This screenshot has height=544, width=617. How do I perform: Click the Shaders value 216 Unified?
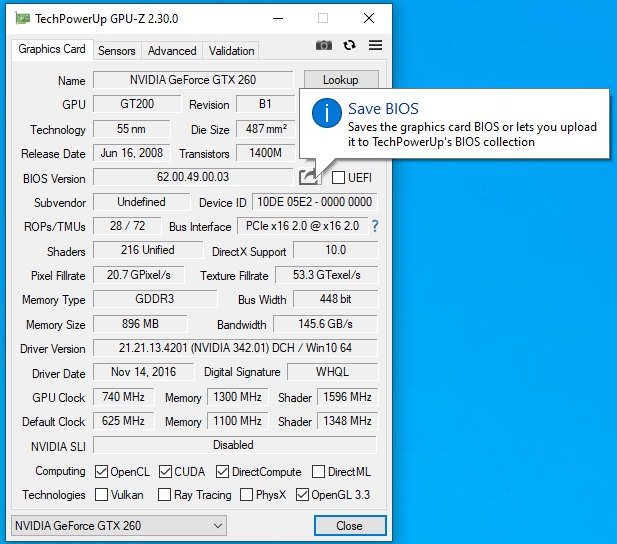(x=148, y=250)
